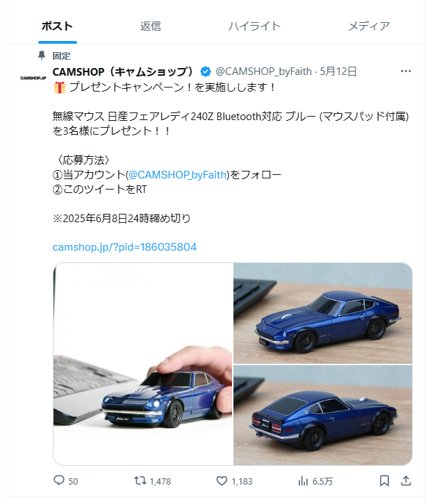Open the three-dot more options menu
Screen dimensions: 437x504
[406, 71]
